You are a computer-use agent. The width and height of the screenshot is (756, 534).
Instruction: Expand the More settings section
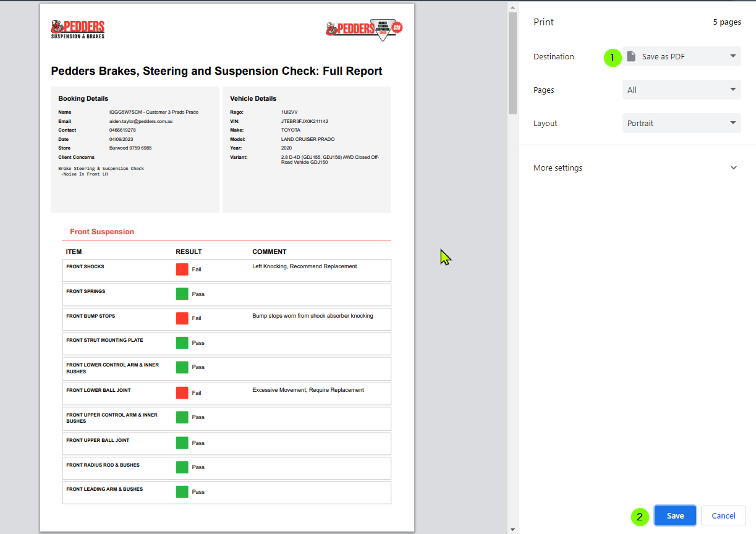coord(636,167)
